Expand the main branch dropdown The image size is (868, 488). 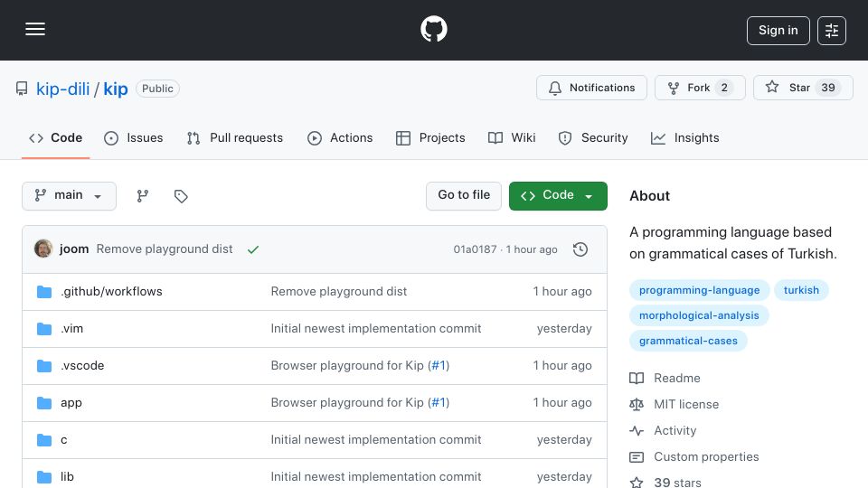(x=70, y=196)
